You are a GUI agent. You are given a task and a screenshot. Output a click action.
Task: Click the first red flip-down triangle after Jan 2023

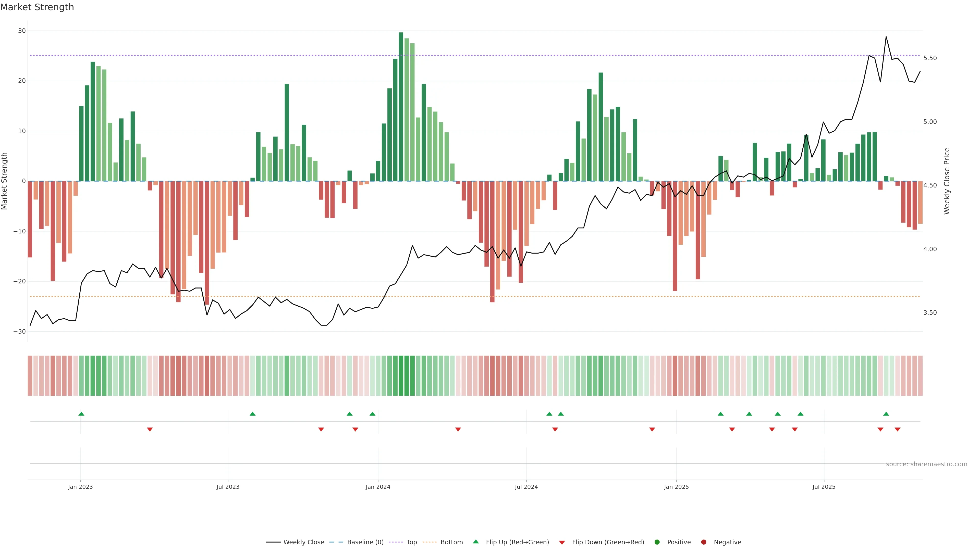point(150,429)
